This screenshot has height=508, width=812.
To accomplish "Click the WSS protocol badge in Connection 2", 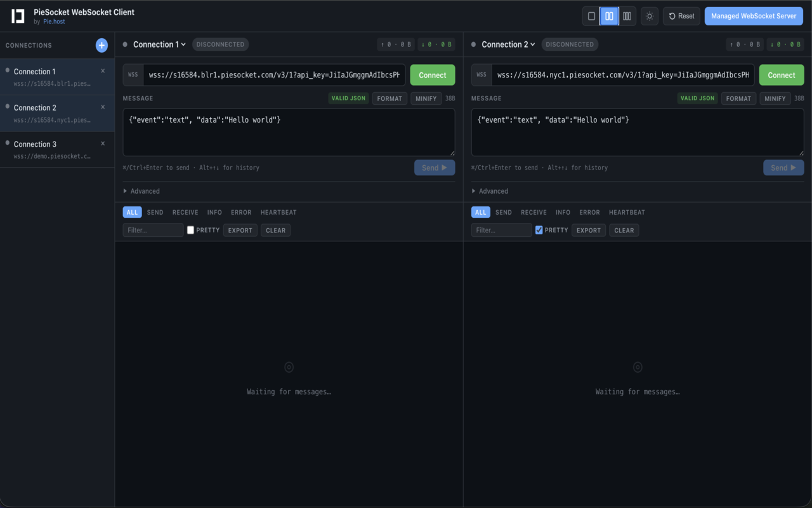I will 481,75.
